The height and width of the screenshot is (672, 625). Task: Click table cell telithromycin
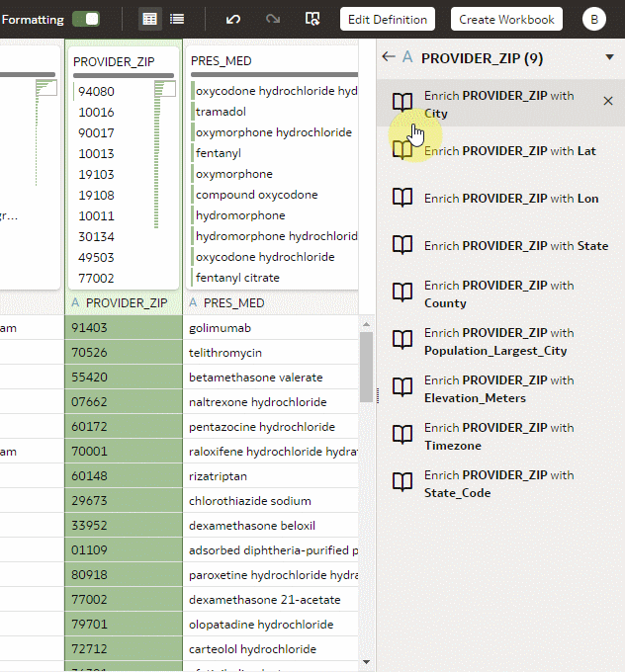click(270, 353)
